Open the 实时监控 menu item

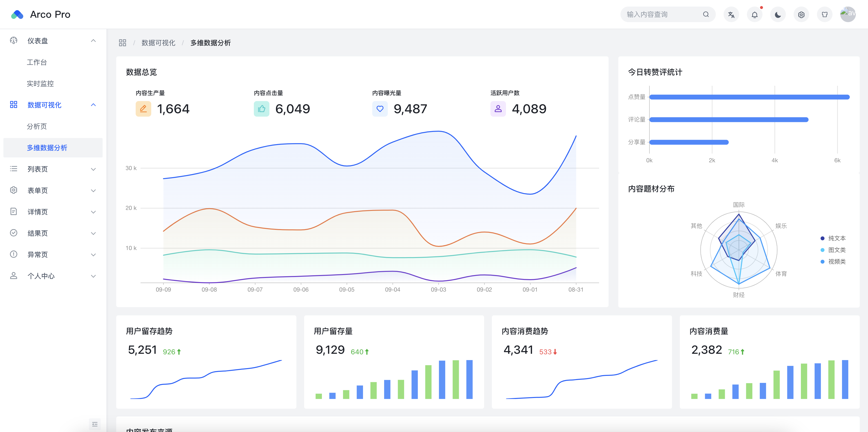(x=40, y=84)
